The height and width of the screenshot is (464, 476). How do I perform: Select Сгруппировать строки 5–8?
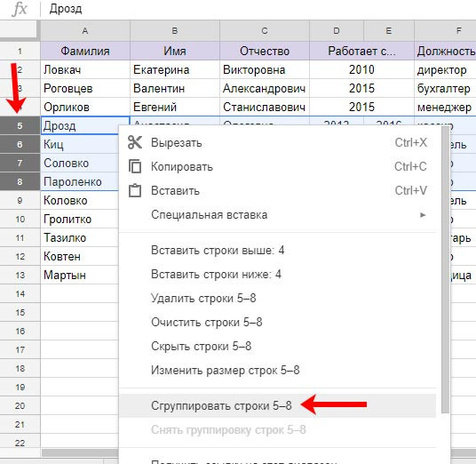pos(277,405)
